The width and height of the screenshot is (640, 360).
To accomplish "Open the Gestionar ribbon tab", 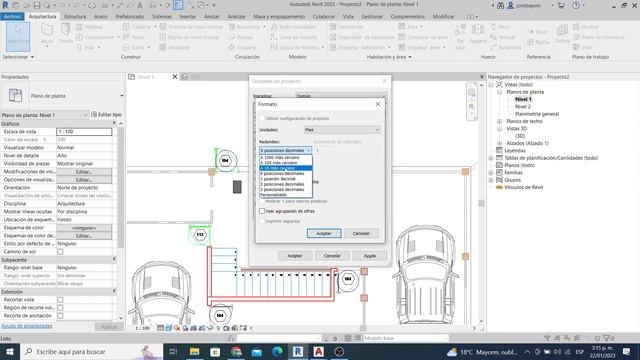I will (372, 16).
